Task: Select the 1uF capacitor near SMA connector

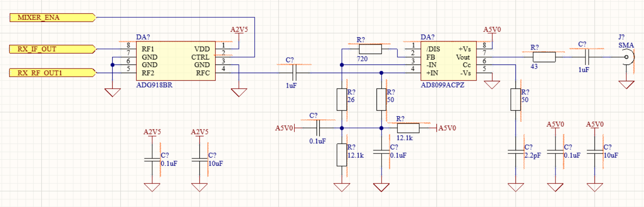Action: pos(587,57)
